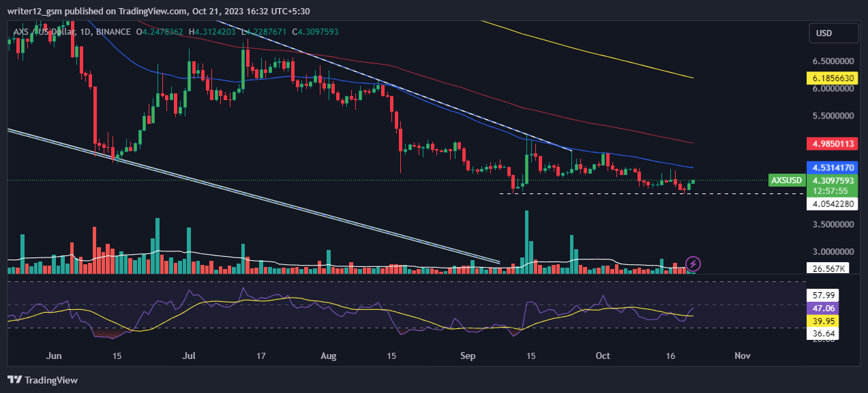Click the high value H4.3124203

pyautogui.click(x=212, y=31)
